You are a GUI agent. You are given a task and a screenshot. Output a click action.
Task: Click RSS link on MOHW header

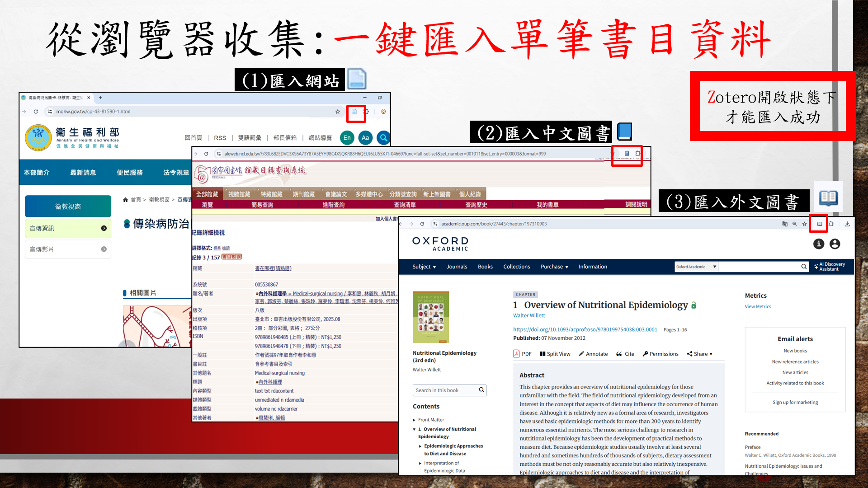(x=220, y=138)
